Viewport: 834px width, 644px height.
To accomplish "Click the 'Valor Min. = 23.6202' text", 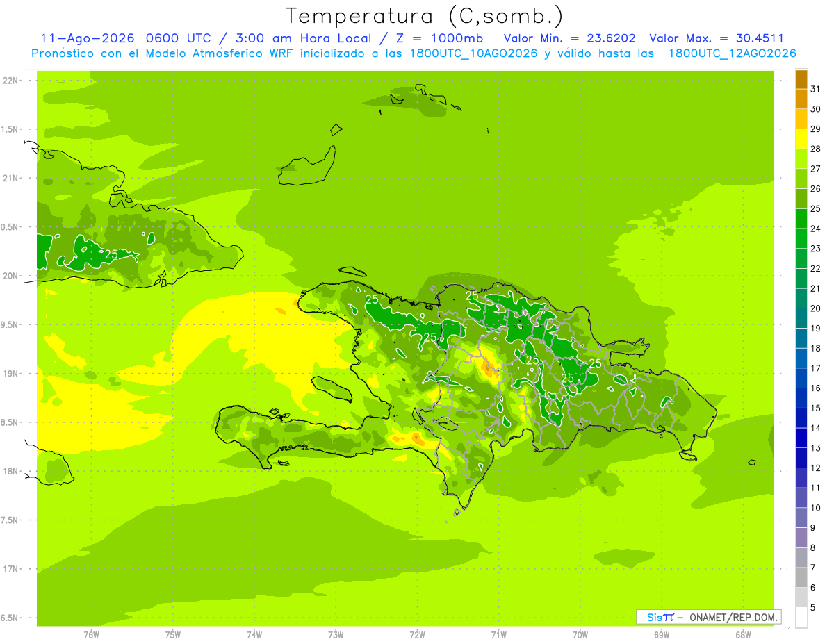I will (570, 38).
